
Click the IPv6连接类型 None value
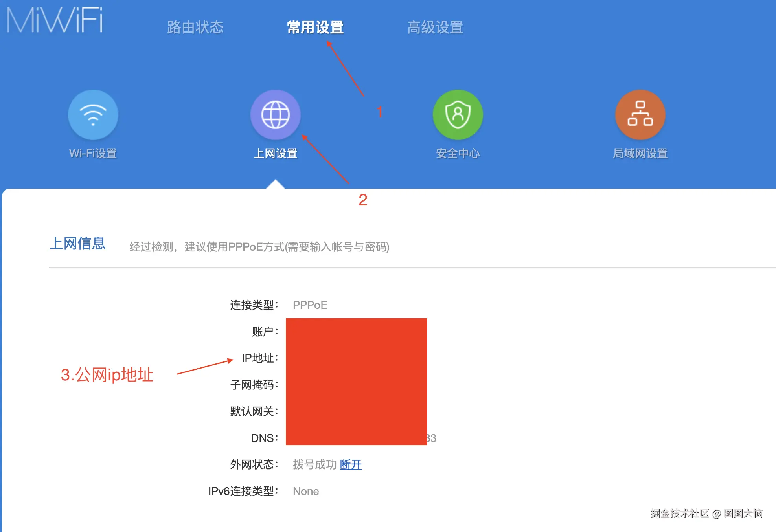click(305, 491)
